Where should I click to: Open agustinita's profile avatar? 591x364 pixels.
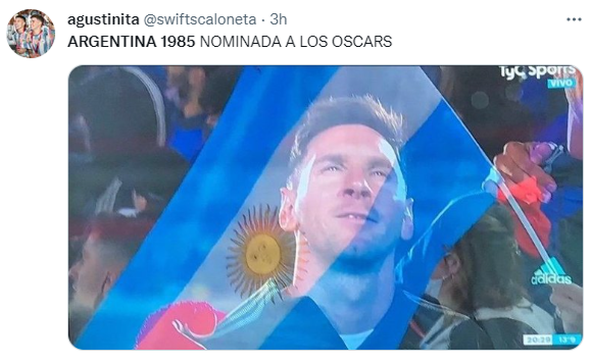(x=31, y=33)
